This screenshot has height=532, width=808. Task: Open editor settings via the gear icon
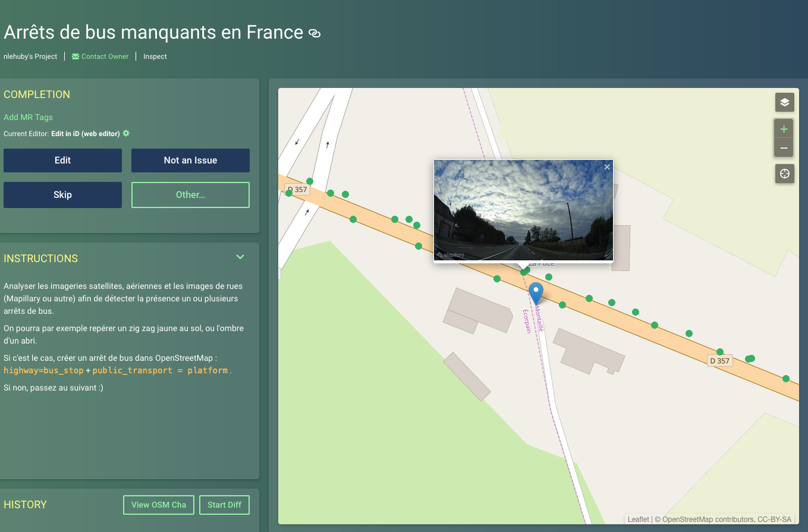tap(125, 133)
